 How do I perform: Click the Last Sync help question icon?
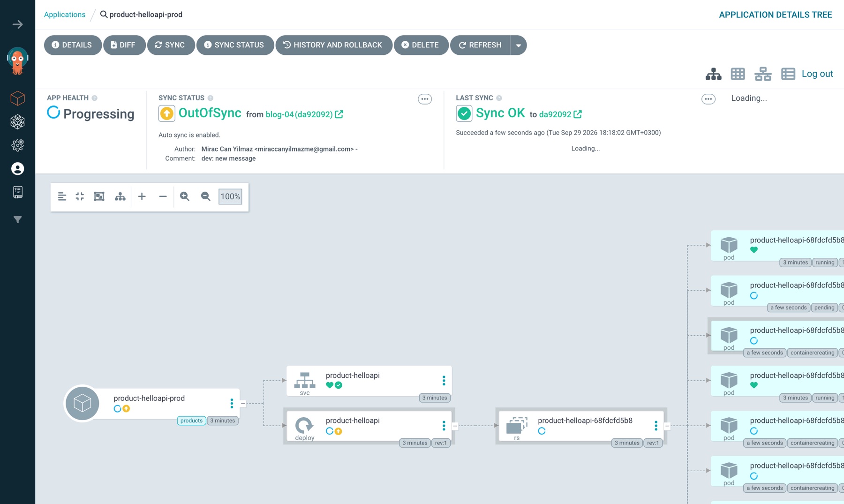pos(499,98)
